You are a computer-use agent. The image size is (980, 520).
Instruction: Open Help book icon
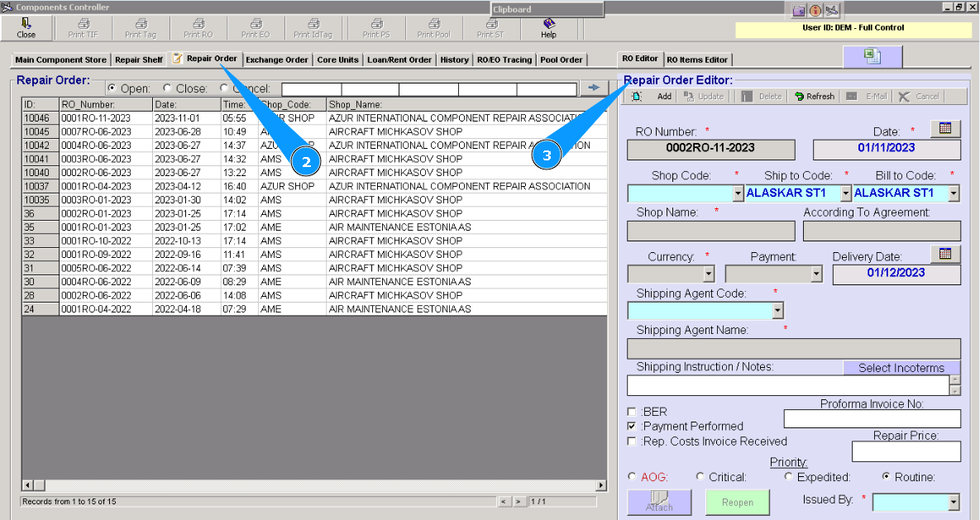(x=549, y=24)
